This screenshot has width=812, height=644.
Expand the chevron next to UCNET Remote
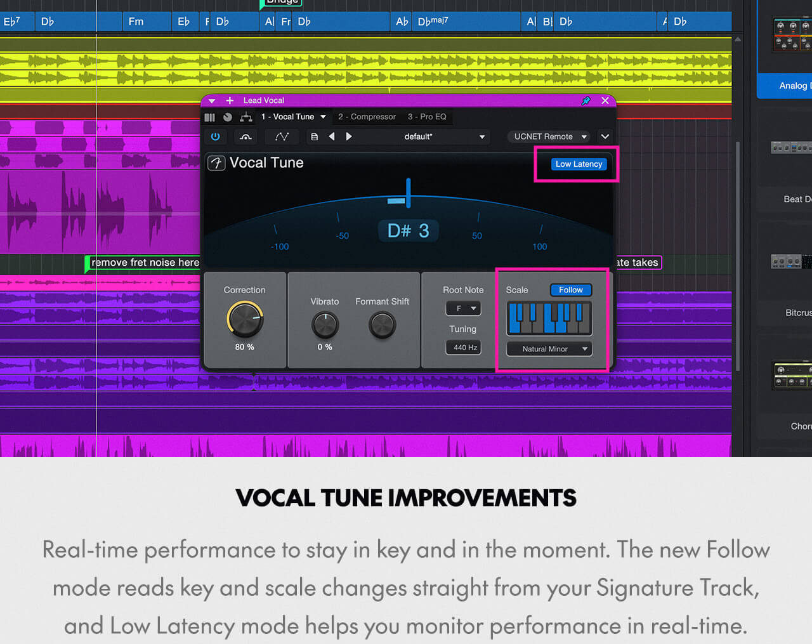[605, 136]
